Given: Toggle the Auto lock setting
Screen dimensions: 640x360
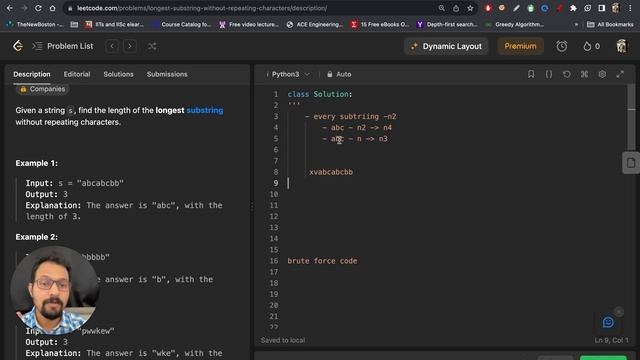Looking at the screenshot, I should pyautogui.click(x=339, y=74).
